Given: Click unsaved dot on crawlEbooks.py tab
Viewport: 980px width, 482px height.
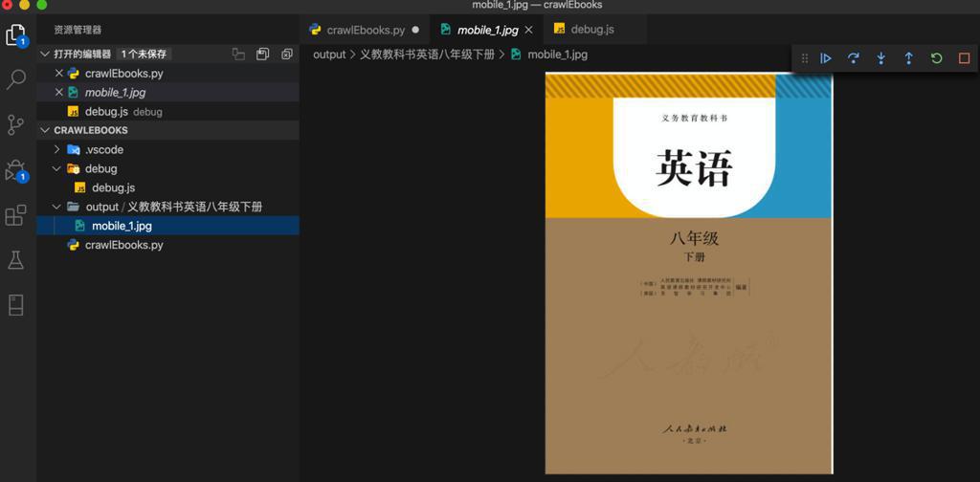Looking at the screenshot, I should 415,30.
